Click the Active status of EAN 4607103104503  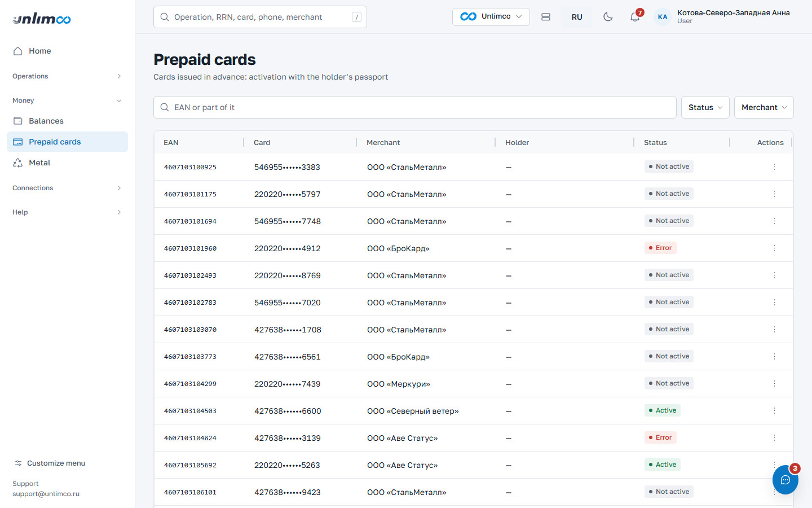(663, 410)
